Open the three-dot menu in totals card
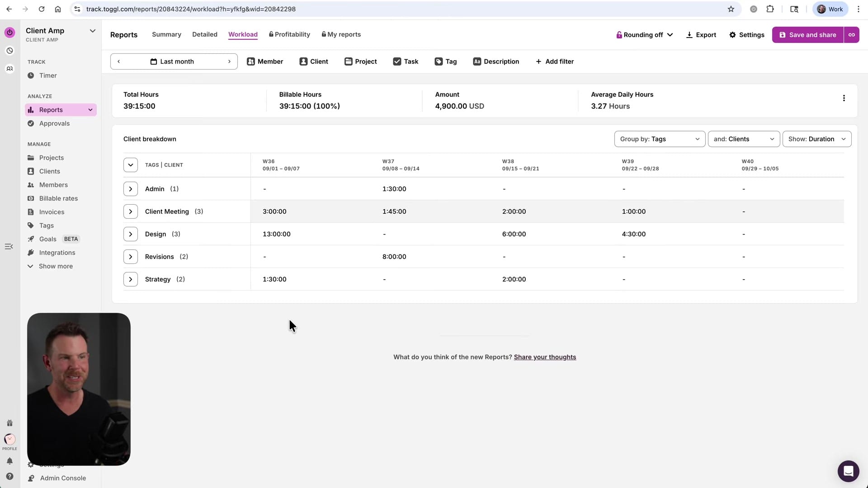The image size is (868, 488). tap(844, 98)
